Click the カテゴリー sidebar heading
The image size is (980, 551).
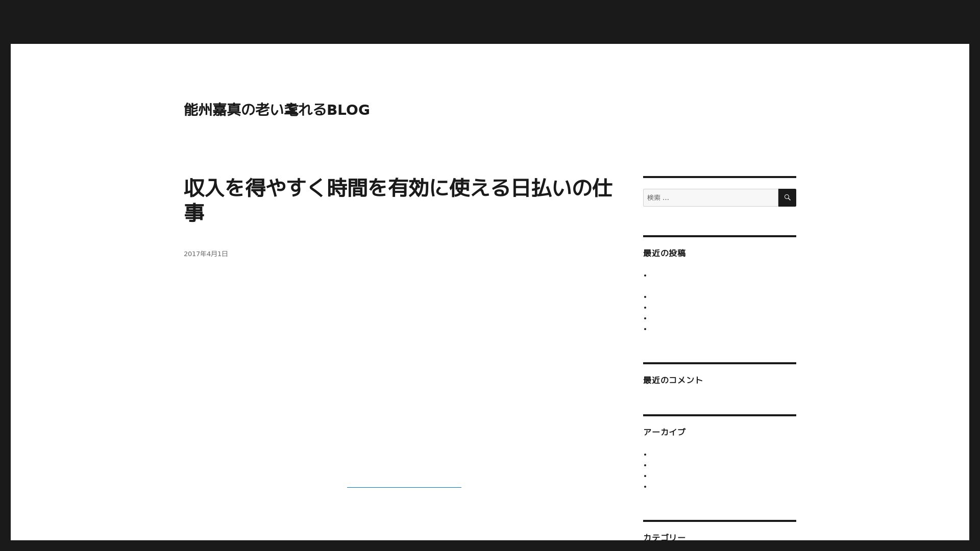[x=664, y=537]
